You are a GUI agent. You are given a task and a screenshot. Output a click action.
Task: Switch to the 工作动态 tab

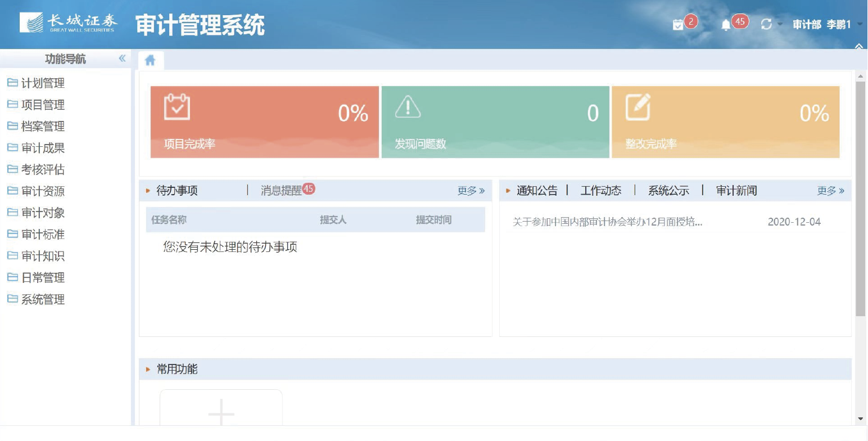pyautogui.click(x=601, y=191)
